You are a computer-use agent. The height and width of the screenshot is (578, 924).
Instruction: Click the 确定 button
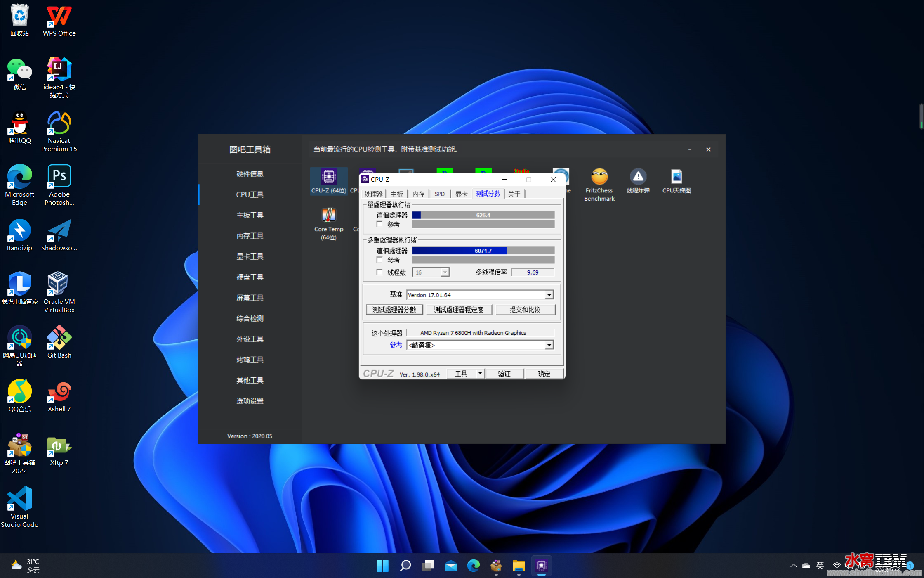click(x=544, y=374)
